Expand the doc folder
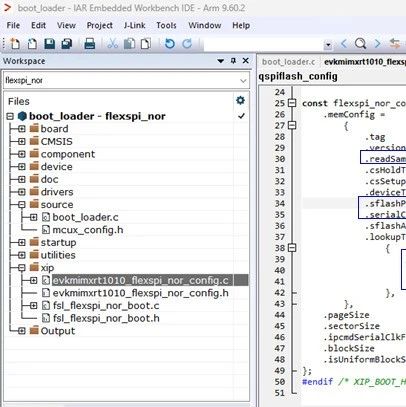 pyautogui.click(x=22, y=179)
